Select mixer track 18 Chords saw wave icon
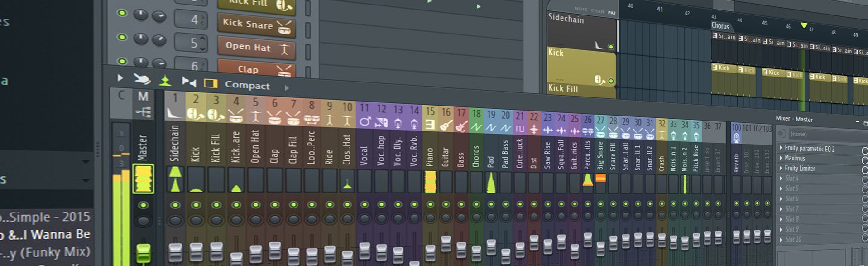Screen dimensions: 868x266 [x=476, y=127]
